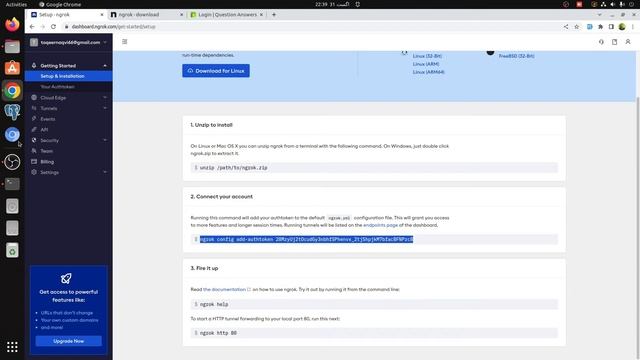The image size is (640, 360).
Task: Open the account email dropdown
Action: pos(69,42)
